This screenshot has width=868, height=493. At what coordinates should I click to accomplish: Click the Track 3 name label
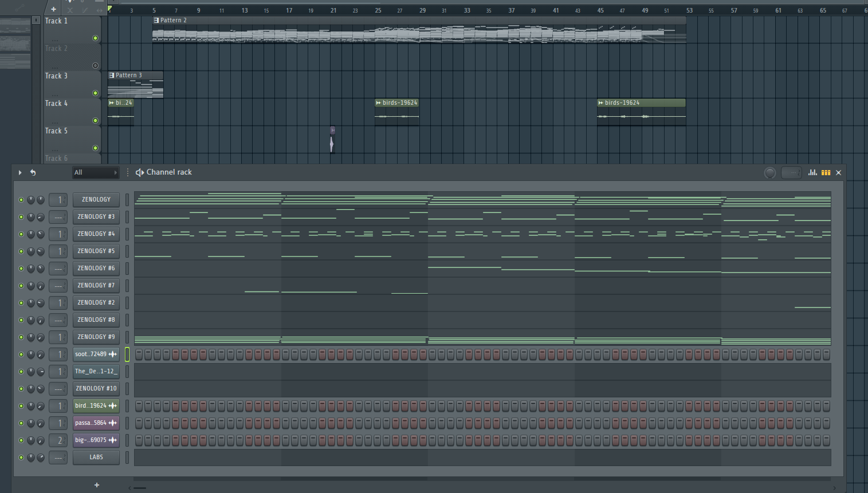point(56,76)
